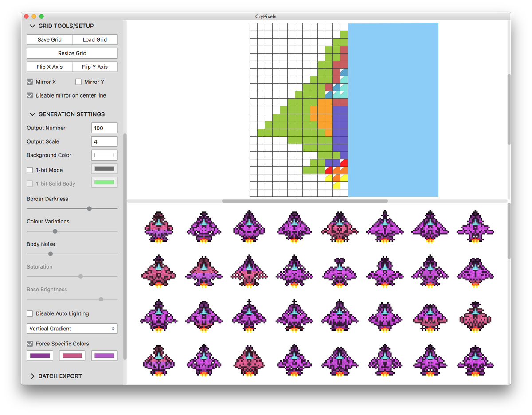Click the light blue mirrored area of grid

click(x=393, y=110)
